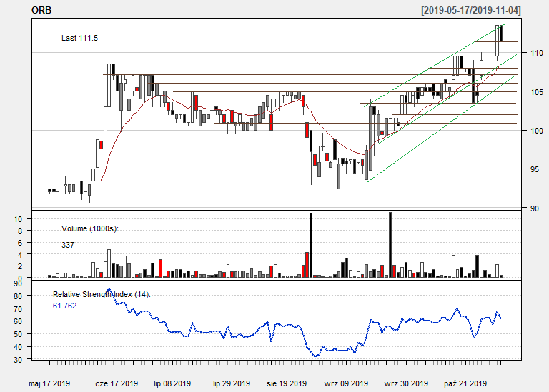
Task: Click the 'paź 21 2019' date label
Action: click(x=465, y=383)
